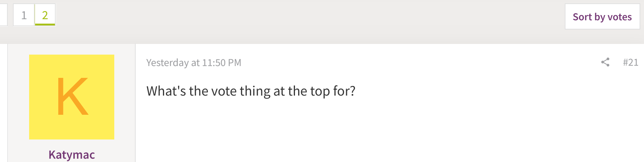Open the #21 post permalink
Image resolution: width=644 pixels, height=162 pixels.
pos(630,62)
